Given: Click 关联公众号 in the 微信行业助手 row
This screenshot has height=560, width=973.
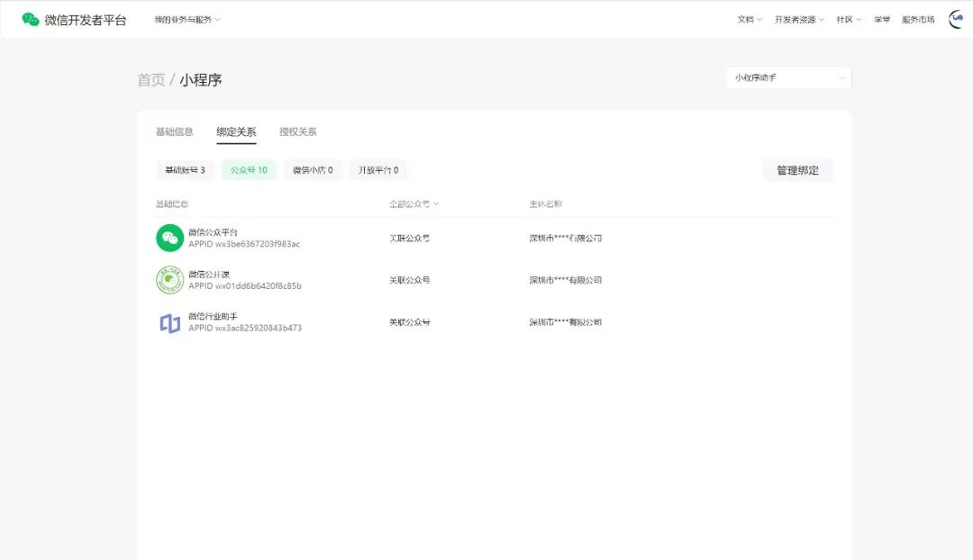Looking at the screenshot, I should pyautogui.click(x=410, y=322).
